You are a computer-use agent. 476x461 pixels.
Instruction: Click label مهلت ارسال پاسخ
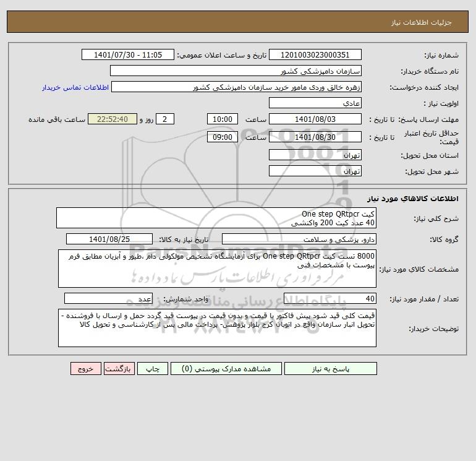pyautogui.click(x=428, y=119)
